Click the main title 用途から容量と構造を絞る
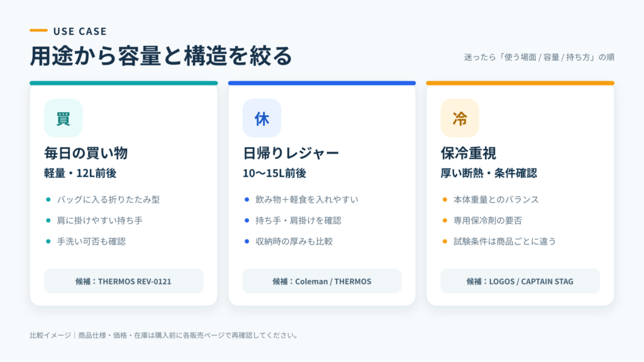This screenshot has width=644, height=362. click(160, 56)
